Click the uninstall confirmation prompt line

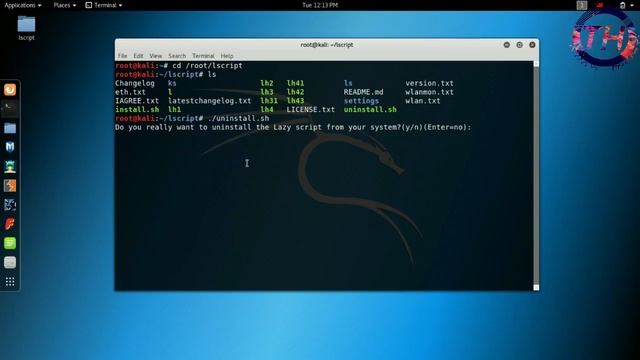click(x=293, y=127)
